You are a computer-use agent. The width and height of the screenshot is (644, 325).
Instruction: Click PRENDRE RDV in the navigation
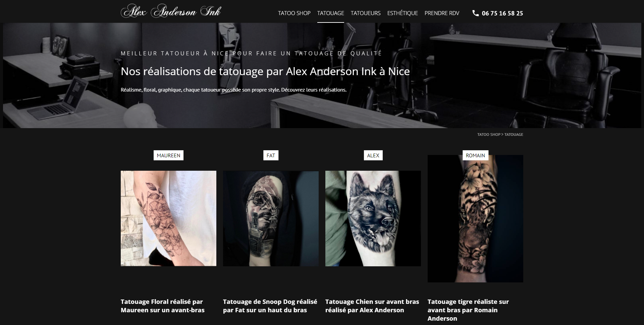pos(442,13)
